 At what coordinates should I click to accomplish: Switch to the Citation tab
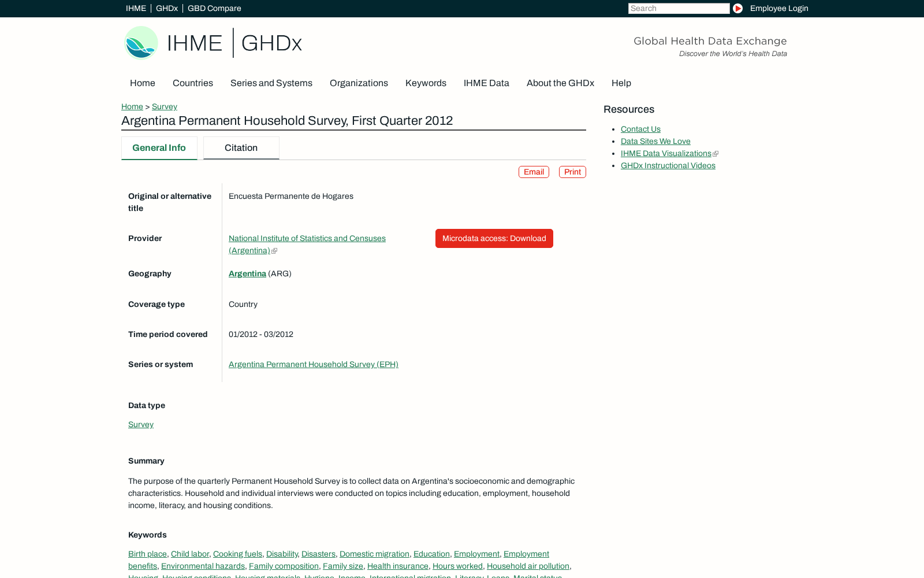[241, 148]
